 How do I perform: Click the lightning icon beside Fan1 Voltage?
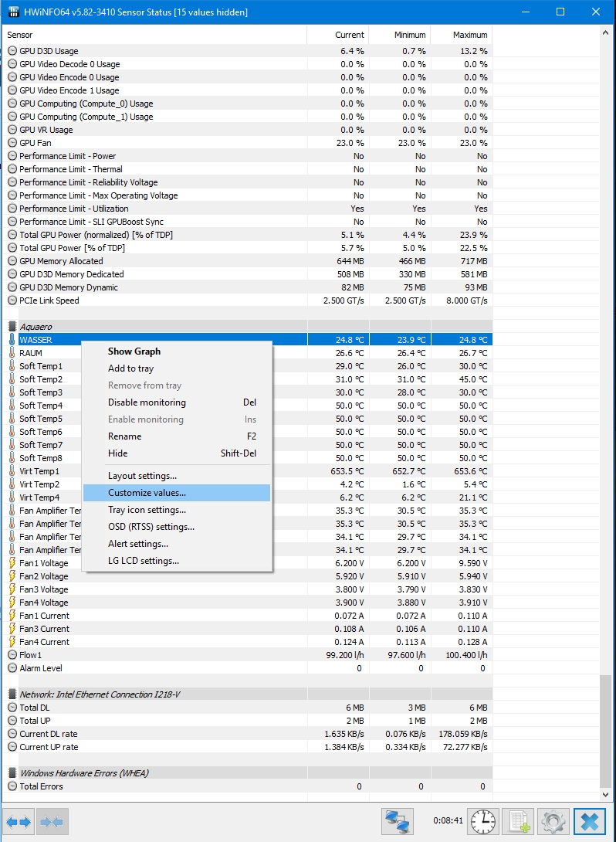point(12,563)
